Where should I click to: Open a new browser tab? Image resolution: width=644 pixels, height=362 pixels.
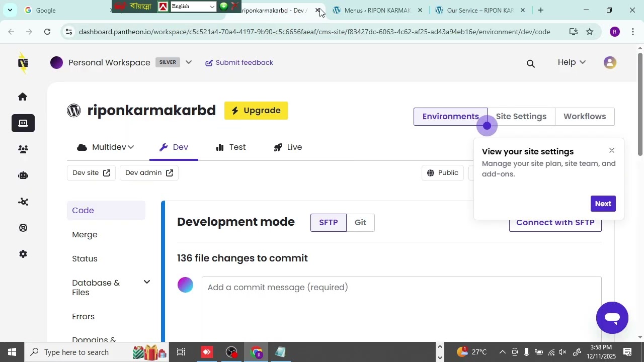pyautogui.click(x=541, y=10)
